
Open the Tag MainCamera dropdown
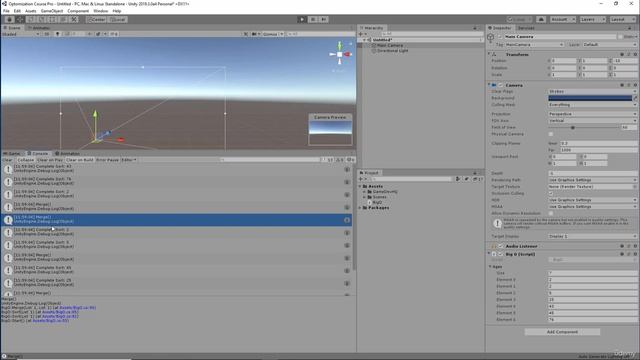point(535,44)
